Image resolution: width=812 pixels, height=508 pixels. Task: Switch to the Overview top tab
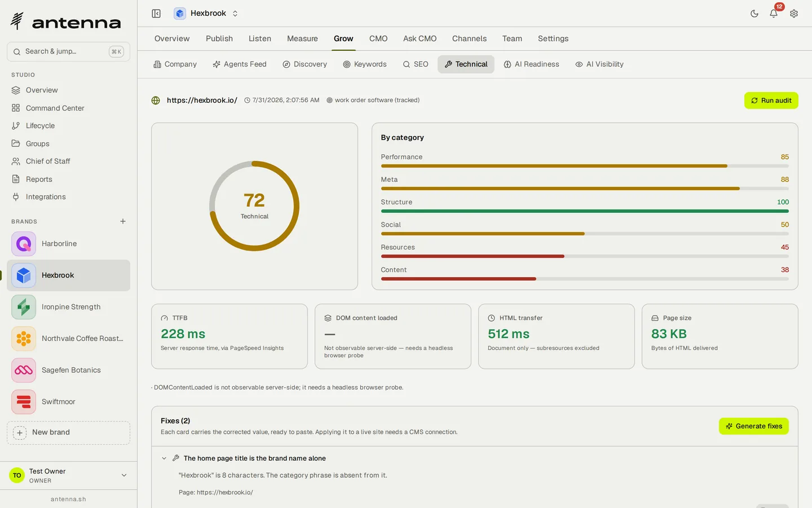pos(172,38)
